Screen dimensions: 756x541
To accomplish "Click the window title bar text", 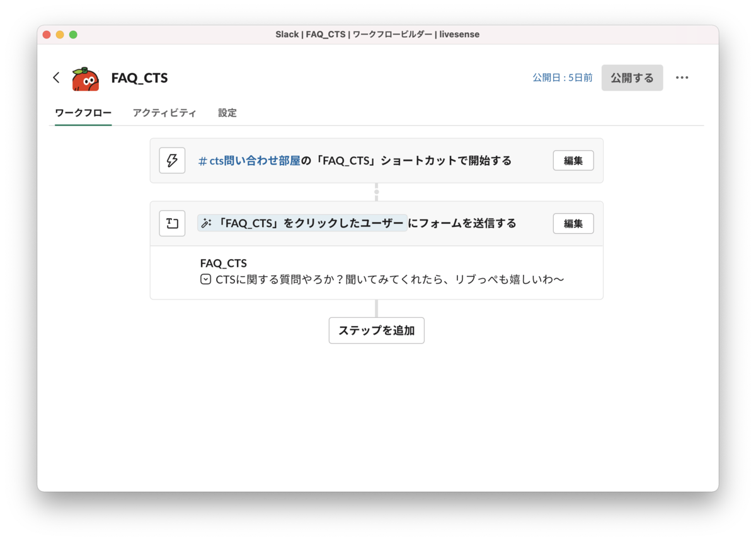I will [377, 35].
